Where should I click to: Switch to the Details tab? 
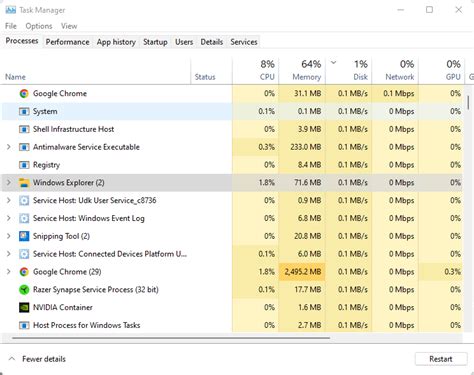212,42
